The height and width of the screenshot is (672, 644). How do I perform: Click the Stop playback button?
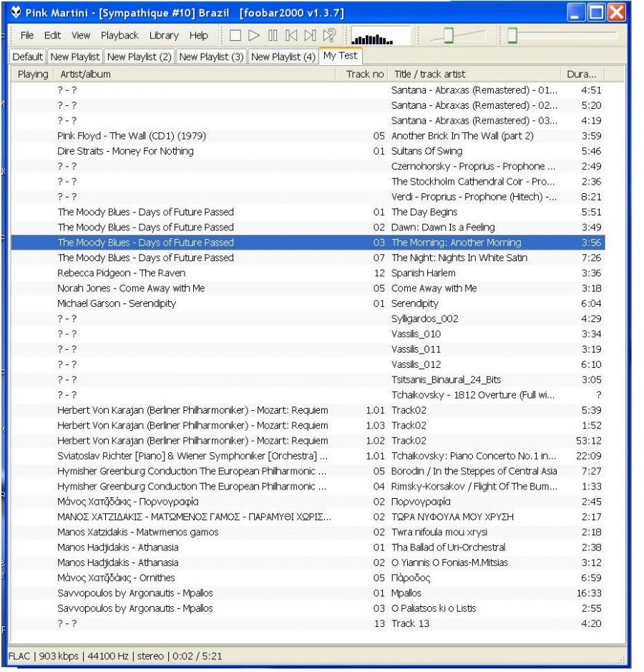235,36
